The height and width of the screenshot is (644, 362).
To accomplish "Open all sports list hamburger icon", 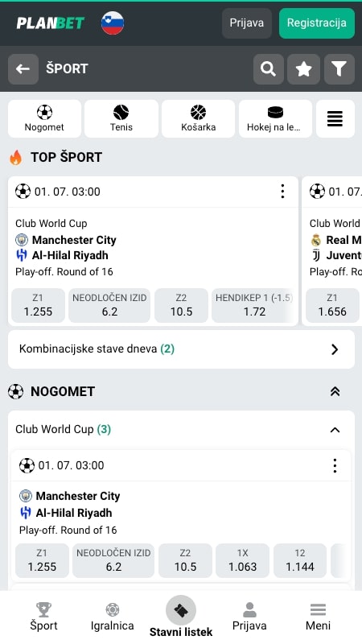I will [x=335, y=118].
